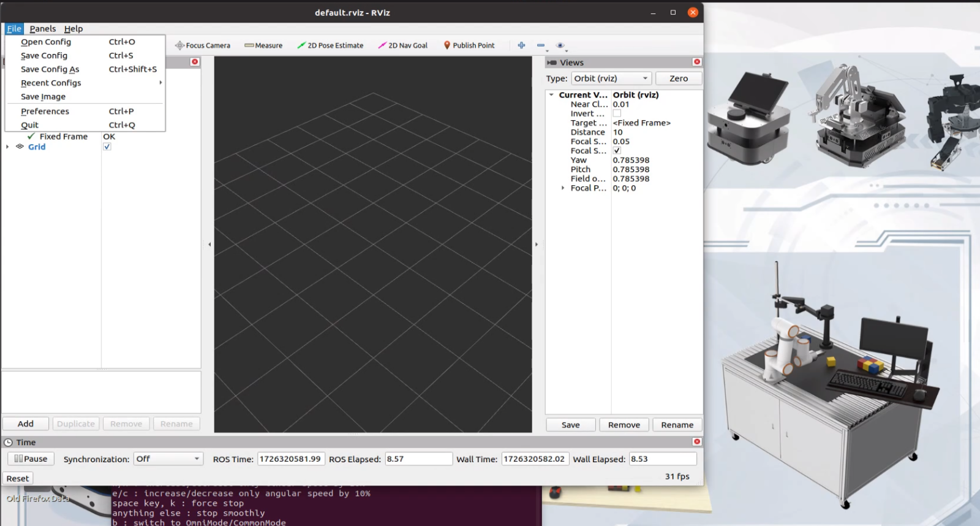The image size is (980, 526).
Task: Select the Yaw value 0.785398
Action: 631,160
